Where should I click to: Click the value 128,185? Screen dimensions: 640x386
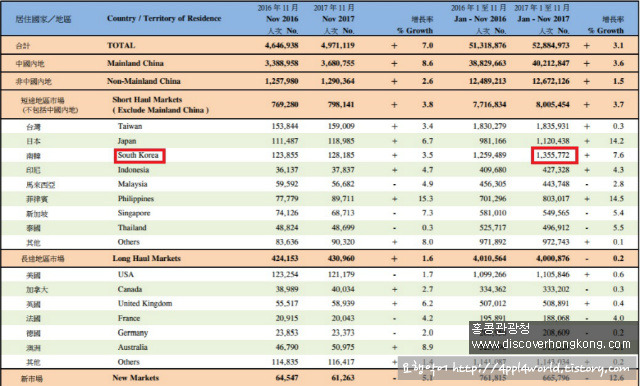click(x=341, y=155)
